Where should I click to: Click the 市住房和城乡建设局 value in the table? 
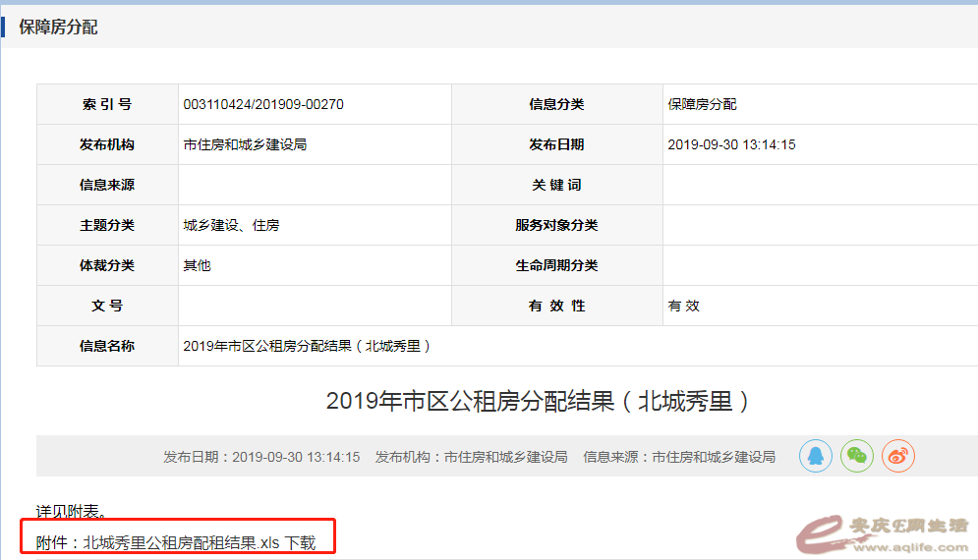tap(245, 144)
